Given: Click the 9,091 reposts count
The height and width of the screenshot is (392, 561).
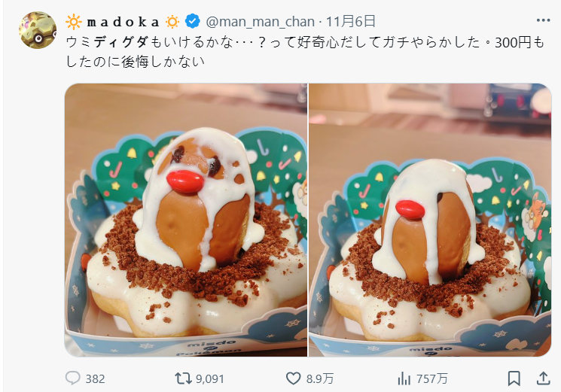Looking at the screenshot, I should (x=209, y=378).
